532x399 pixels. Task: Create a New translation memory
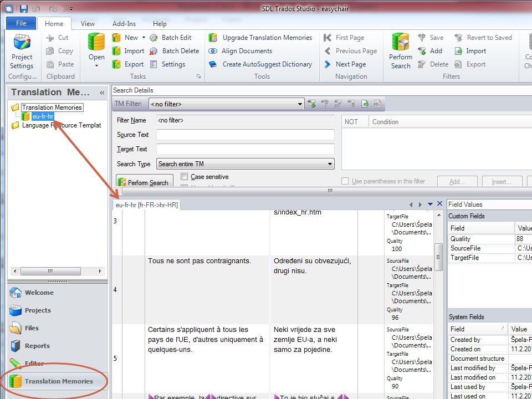126,38
